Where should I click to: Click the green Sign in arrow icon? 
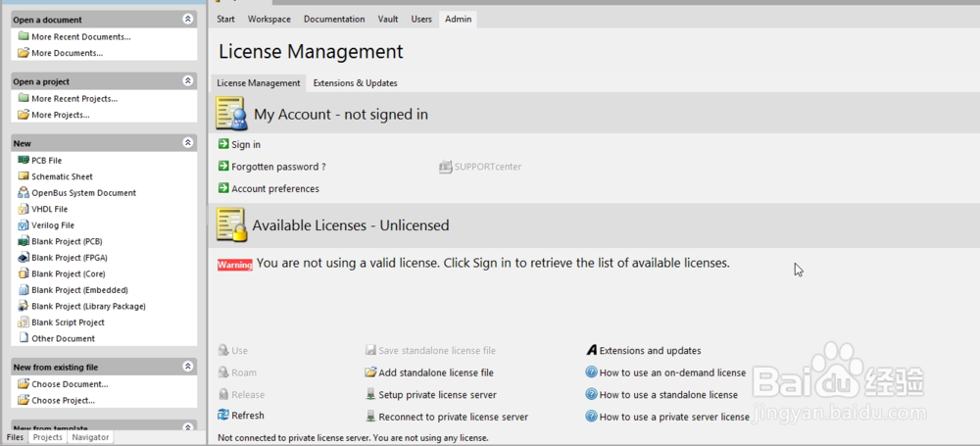223,144
